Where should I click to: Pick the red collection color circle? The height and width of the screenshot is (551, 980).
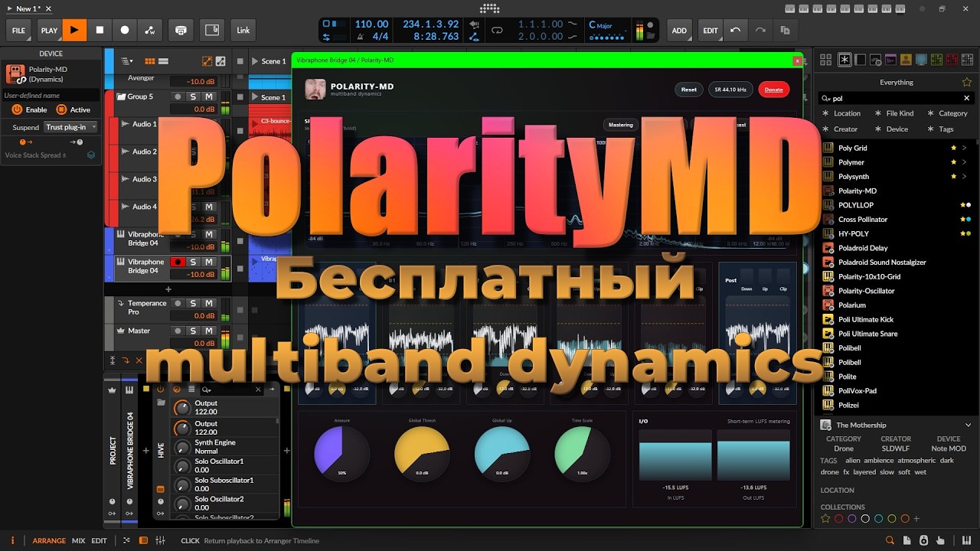[x=838, y=519]
